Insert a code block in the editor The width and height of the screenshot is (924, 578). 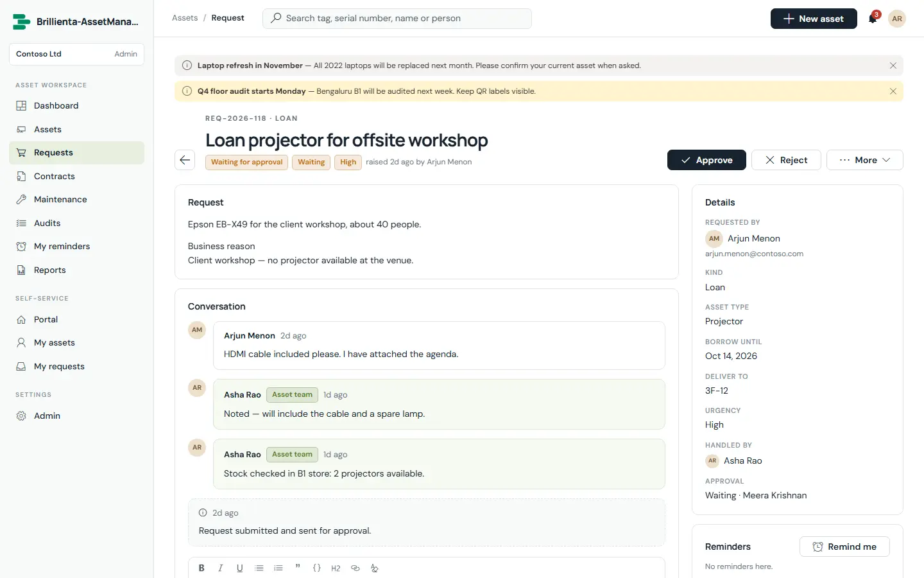pyautogui.click(x=317, y=568)
